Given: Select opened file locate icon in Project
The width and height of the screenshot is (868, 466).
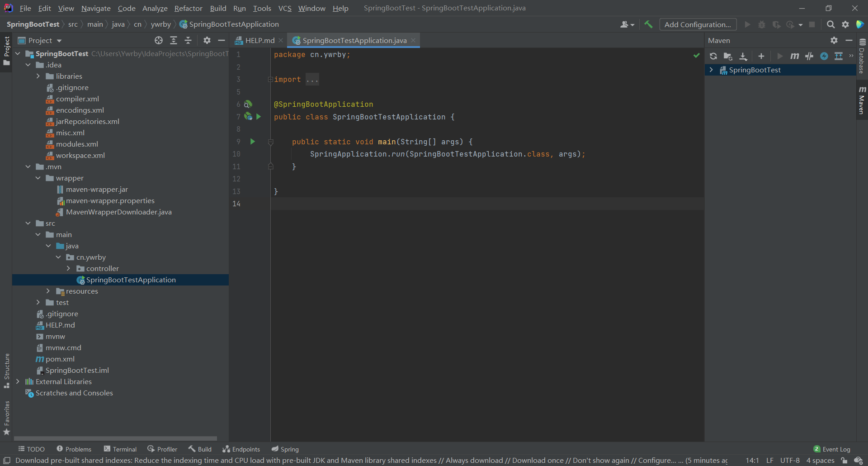Looking at the screenshot, I should coord(159,40).
